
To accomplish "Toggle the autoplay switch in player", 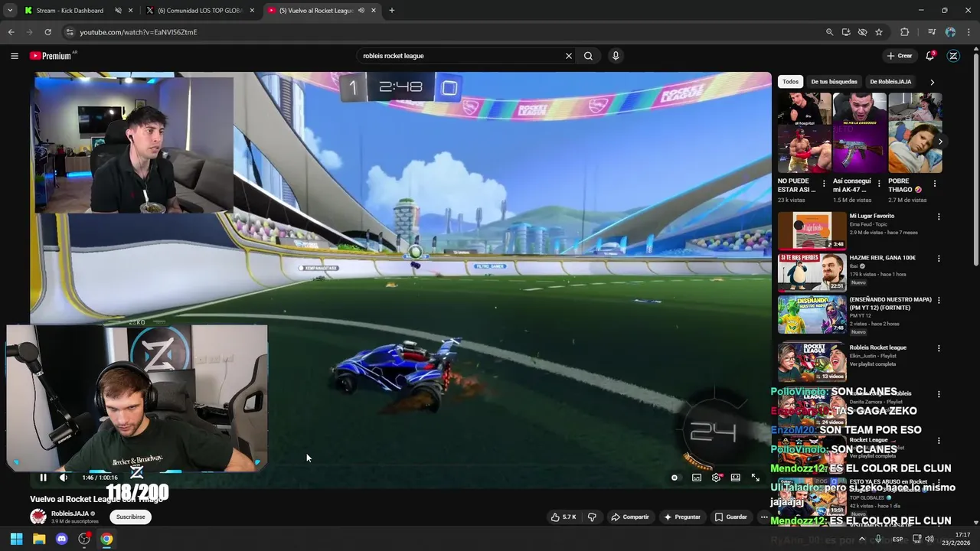I will [675, 478].
